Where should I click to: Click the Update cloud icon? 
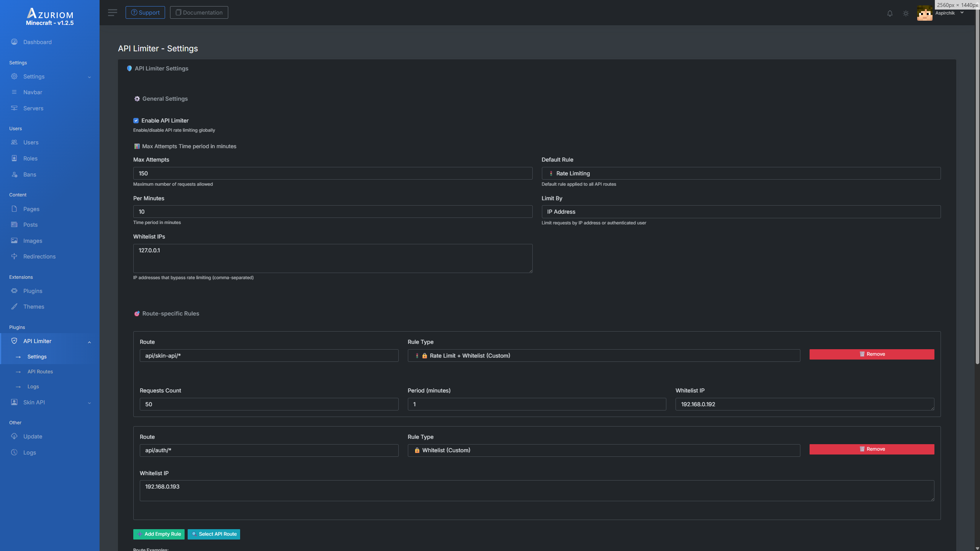click(x=14, y=437)
